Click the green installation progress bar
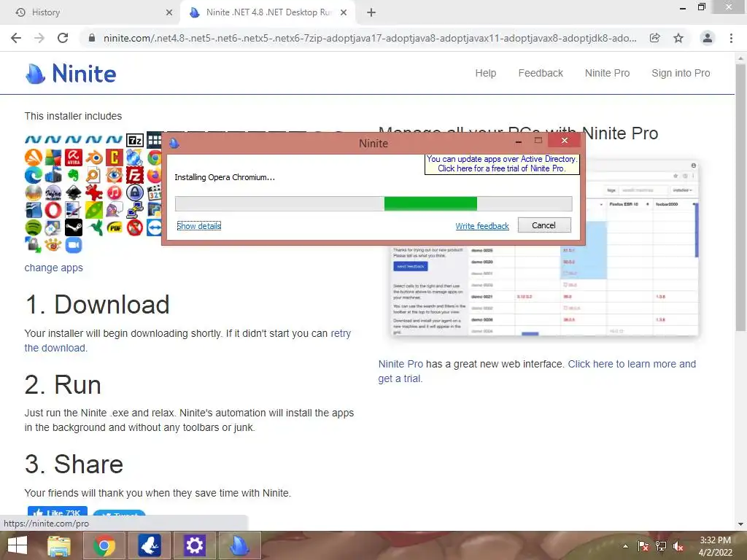Image resolution: width=747 pixels, height=560 pixels. point(430,203)
